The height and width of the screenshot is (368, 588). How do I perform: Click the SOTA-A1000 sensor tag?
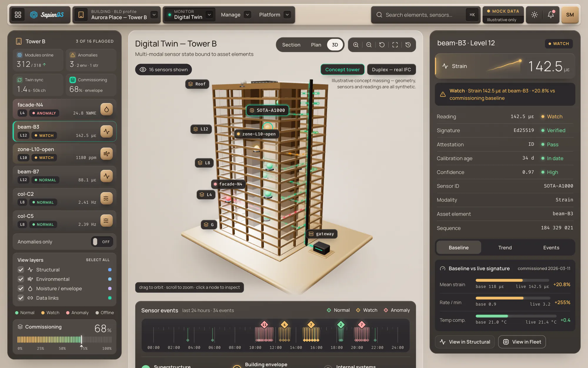coord(268,110)
